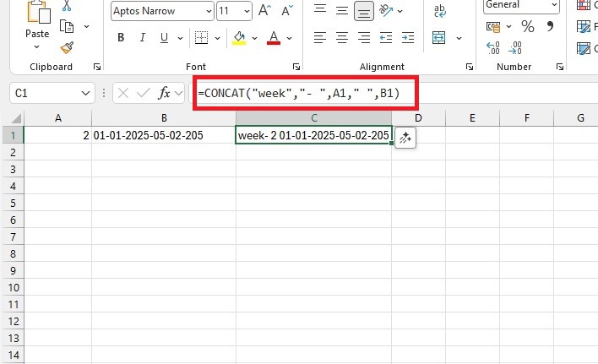Open the Copy dropdown arrow
This screenshot has width=598, height=364.
86,26
